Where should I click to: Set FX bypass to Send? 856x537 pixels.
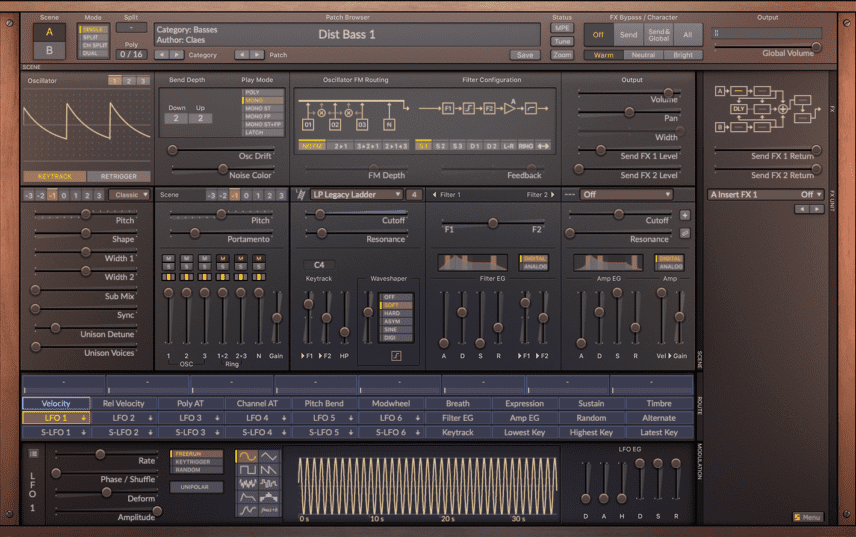[x=628, y=35]
